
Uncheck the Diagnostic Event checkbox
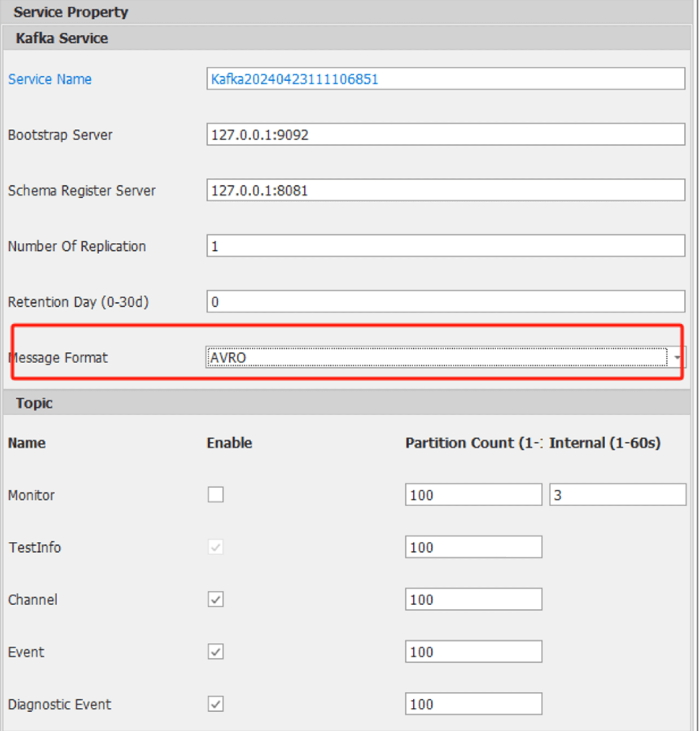pos(216,704)
